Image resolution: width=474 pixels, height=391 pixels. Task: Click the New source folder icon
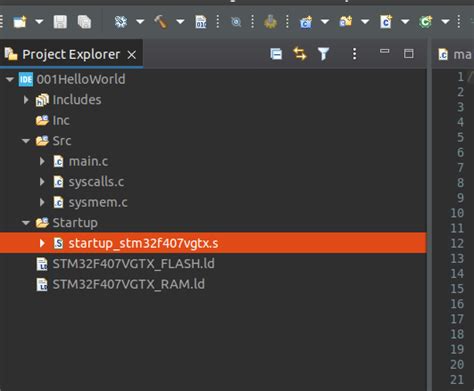tap(346, 22)
